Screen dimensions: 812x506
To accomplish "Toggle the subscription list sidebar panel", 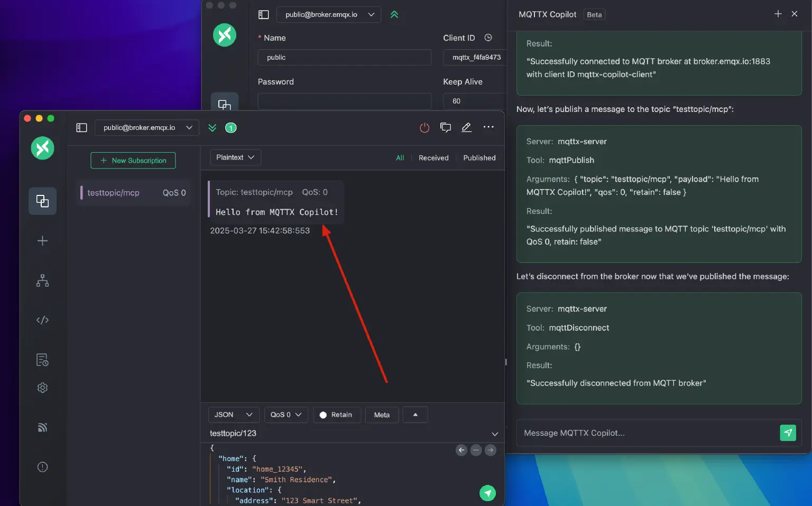I will [x=81, y=128].
